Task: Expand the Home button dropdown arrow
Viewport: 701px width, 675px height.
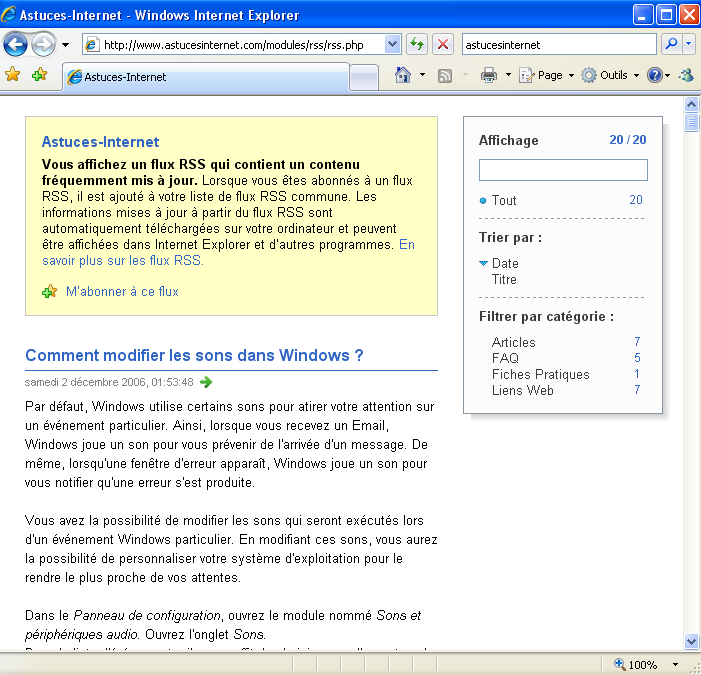Action: [x=422, y=75]
